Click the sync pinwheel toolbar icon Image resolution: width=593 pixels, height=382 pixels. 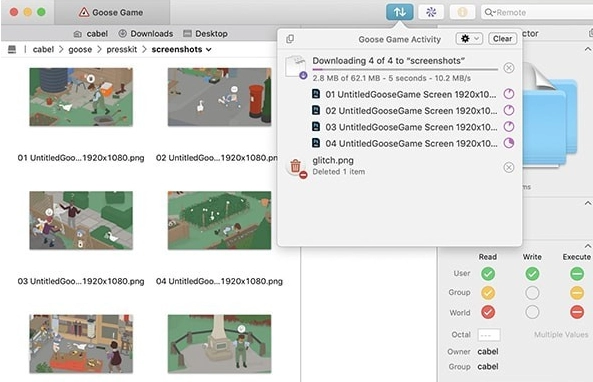click(431, 12)
